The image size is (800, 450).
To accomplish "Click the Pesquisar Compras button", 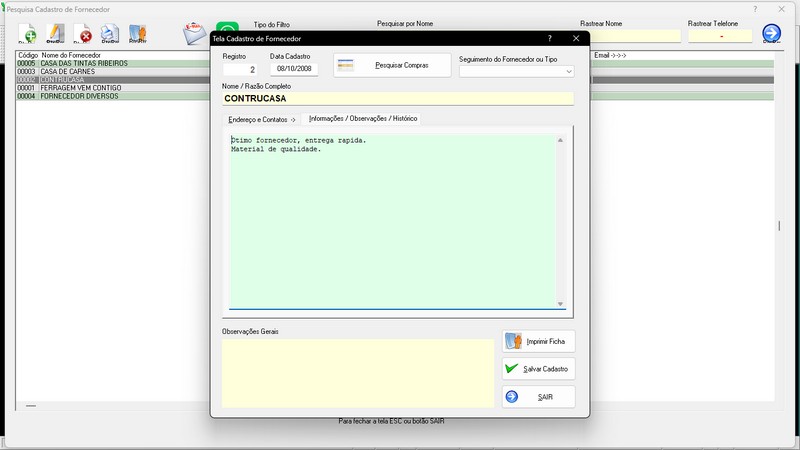I will [x=392, y=65].
